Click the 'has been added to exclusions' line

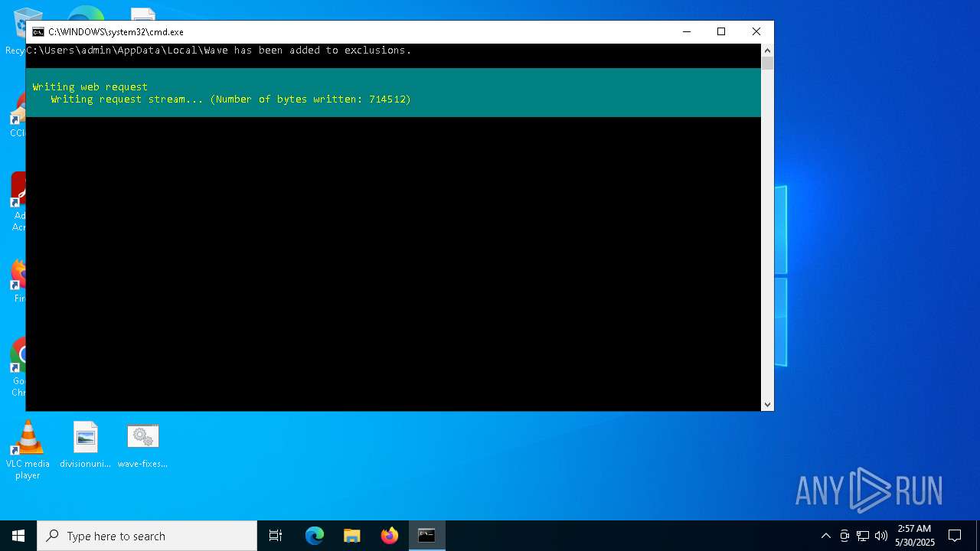tap(219, 50)
